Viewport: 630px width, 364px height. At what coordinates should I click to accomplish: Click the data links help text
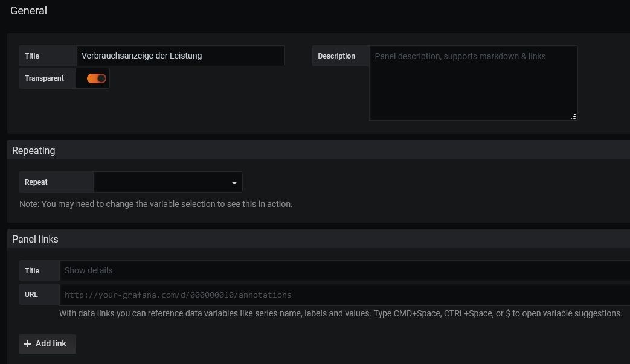(340, 313)
